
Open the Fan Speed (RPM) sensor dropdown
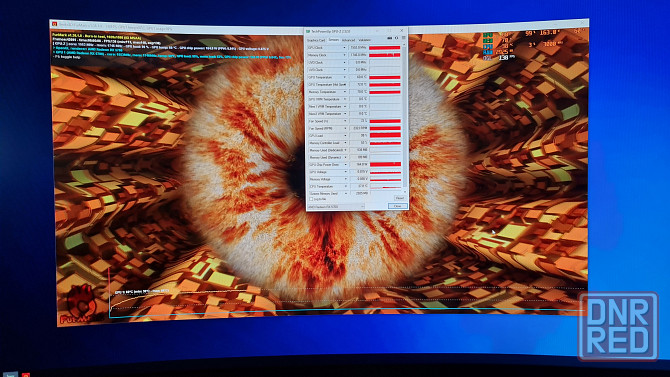(345, 128)
